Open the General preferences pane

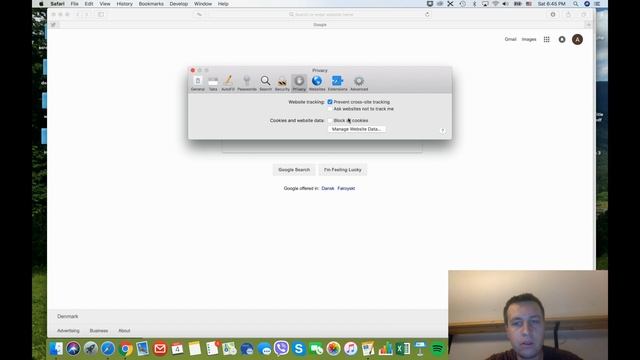click(x=198, y=83)
